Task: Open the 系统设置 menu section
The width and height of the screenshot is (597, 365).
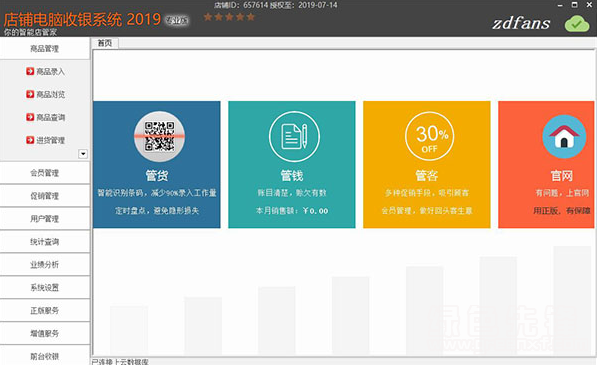Action: [x=45, y=287]
